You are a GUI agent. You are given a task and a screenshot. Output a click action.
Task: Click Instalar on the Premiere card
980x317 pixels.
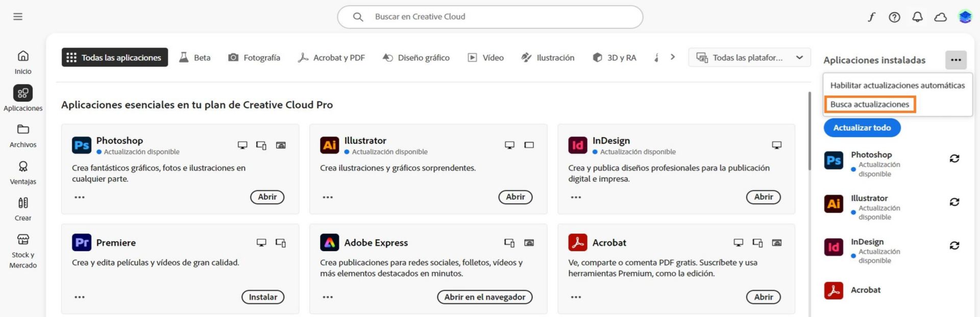[x=263, y=297]
